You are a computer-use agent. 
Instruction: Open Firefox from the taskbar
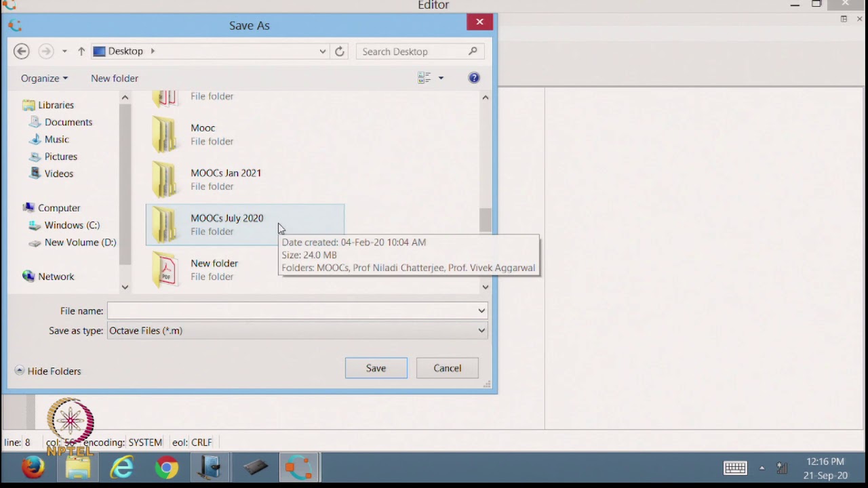click(33, 468)
